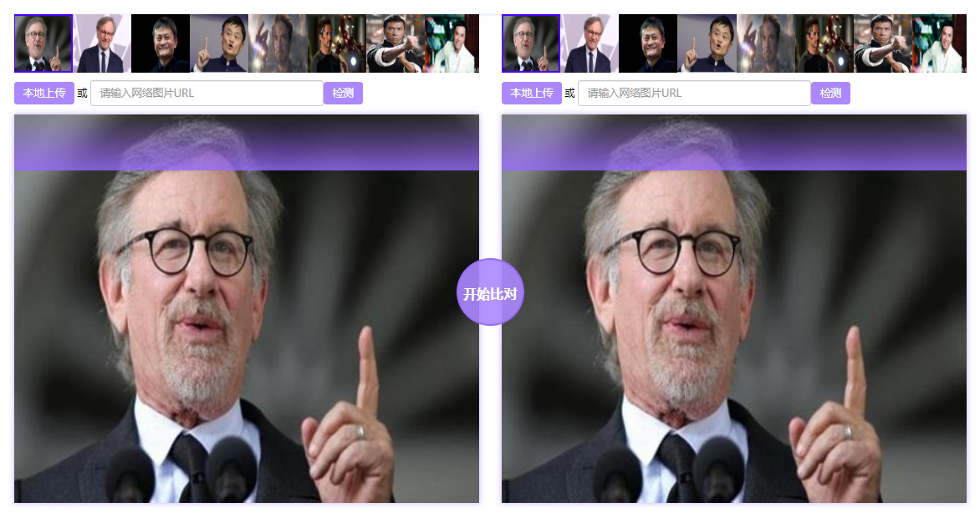Select left panel thumbnail of man with glasses raising finger

(x=43, y=43)
